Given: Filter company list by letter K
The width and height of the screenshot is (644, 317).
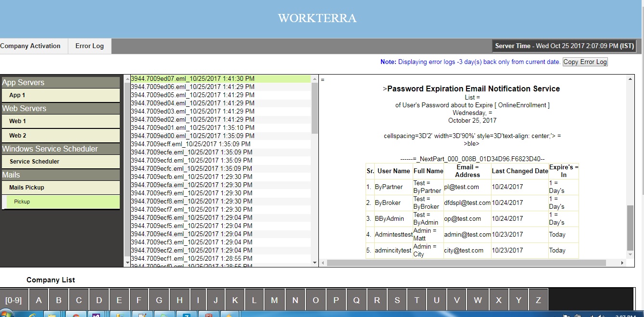Looking at the screenshot, I should pos(235,300).
